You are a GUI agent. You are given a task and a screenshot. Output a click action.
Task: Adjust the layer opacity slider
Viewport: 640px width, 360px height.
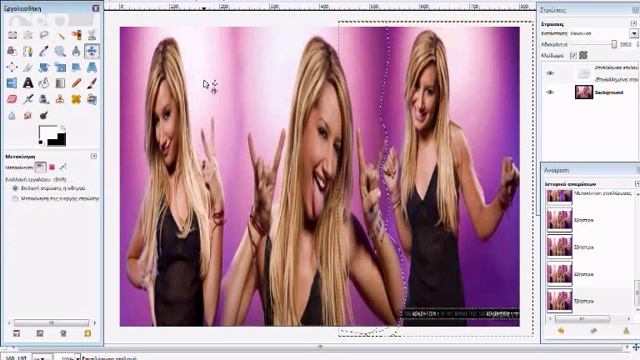click(x=593, y=44)
